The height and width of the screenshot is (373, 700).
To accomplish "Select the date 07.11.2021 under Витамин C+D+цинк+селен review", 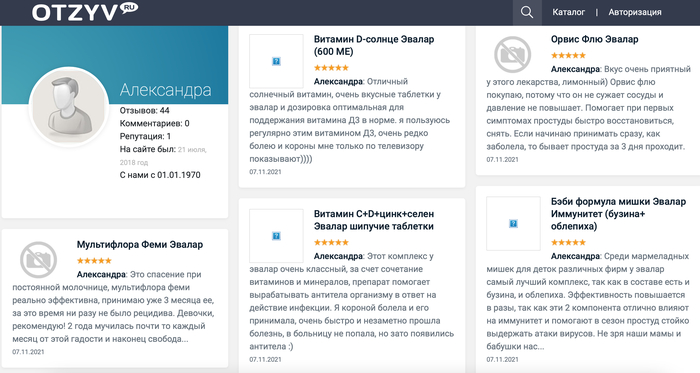I will pyautogui.click(x=265, y=359).
